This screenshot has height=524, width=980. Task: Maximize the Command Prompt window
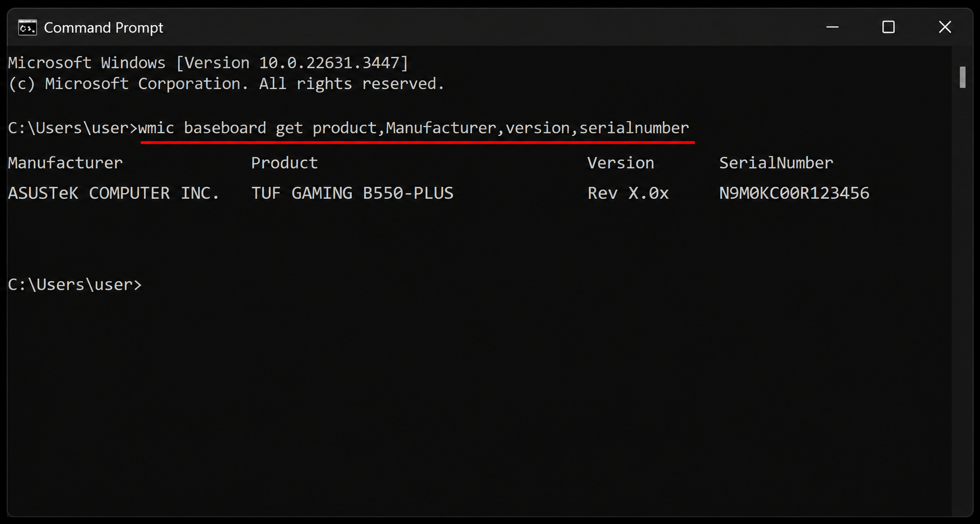[x=889, y=27]
